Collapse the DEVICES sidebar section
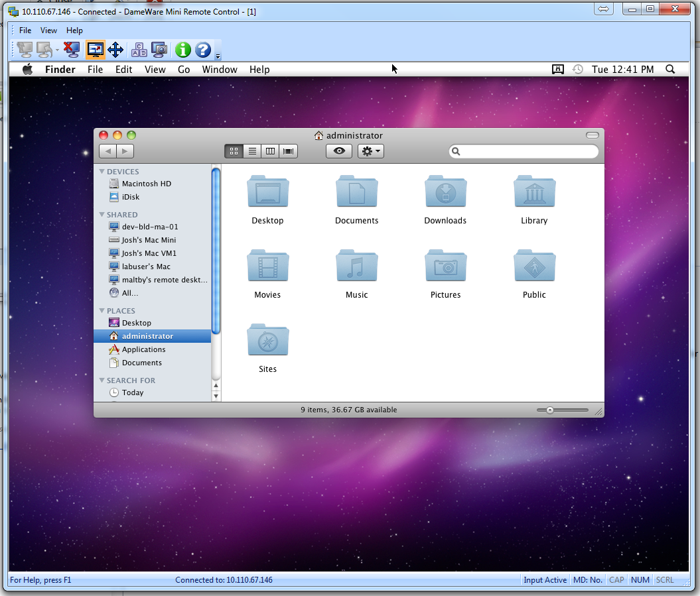 (x=102, y=172)
